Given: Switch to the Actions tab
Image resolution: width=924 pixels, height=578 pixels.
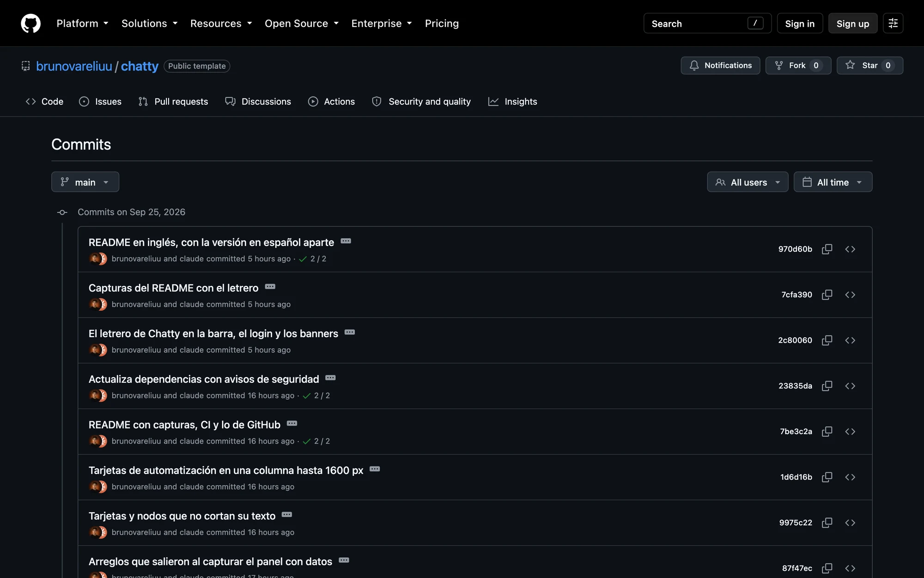Looking at the screenshot, I should coord(331,102).
